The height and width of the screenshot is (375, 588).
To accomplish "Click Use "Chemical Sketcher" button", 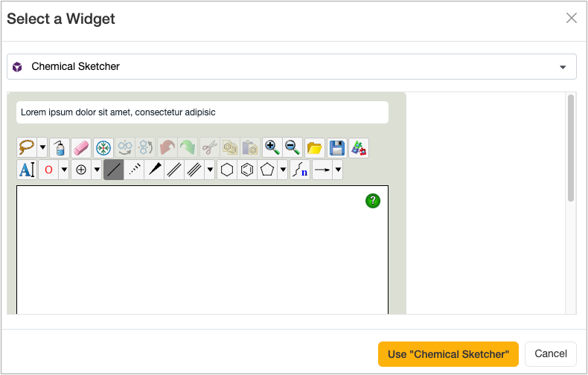I will pyautogui.click(x=448, y=354).
